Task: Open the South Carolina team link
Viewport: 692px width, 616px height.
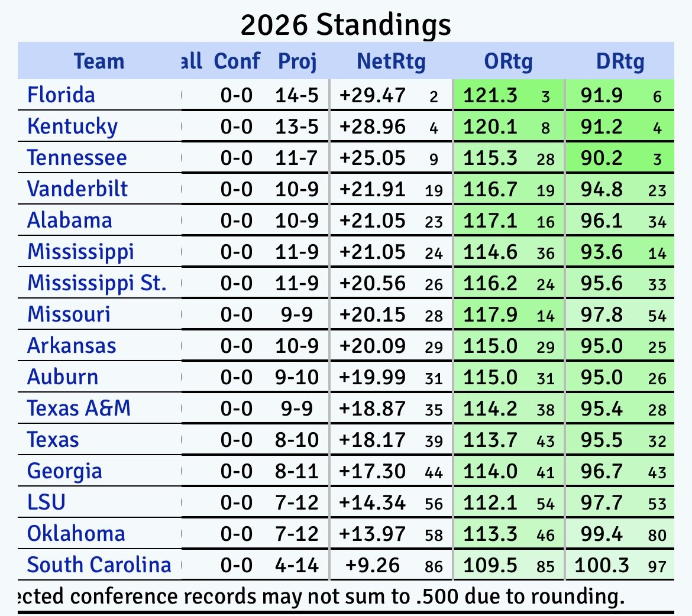Action: pos(99,565)
